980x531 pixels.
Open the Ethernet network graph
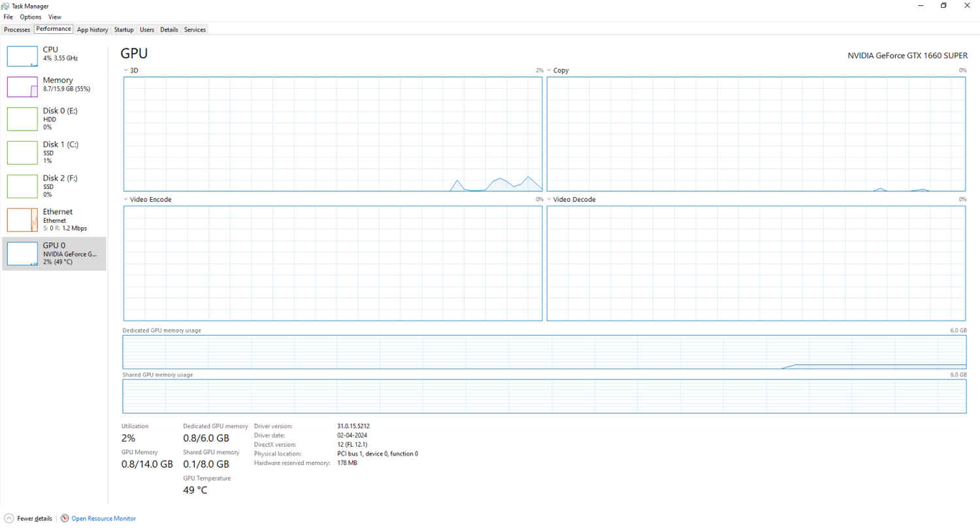(22, 220)
